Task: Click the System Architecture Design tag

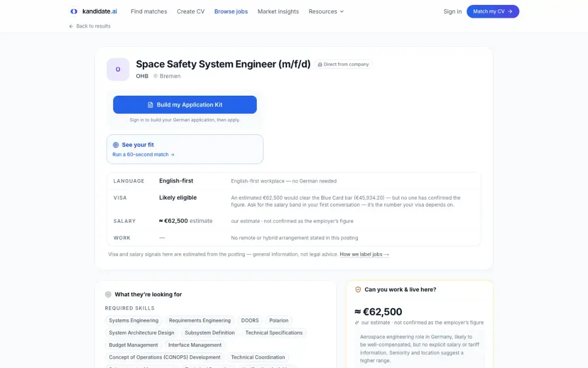Action: pos(142,333)
